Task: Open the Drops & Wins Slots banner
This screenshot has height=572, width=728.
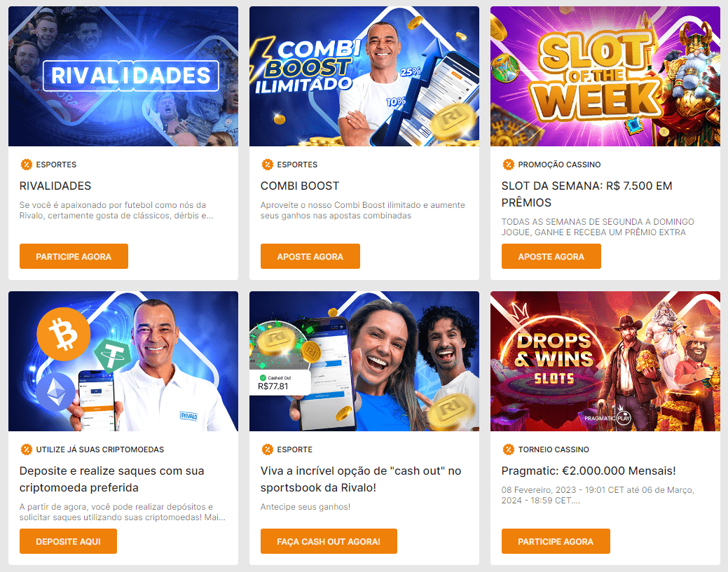Action: pyautogui.click(x=605, y=361)
